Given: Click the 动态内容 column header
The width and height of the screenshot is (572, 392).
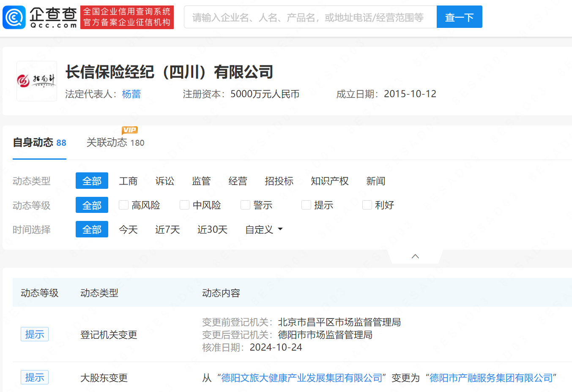Looking at the screenshot, I should 221,293.
